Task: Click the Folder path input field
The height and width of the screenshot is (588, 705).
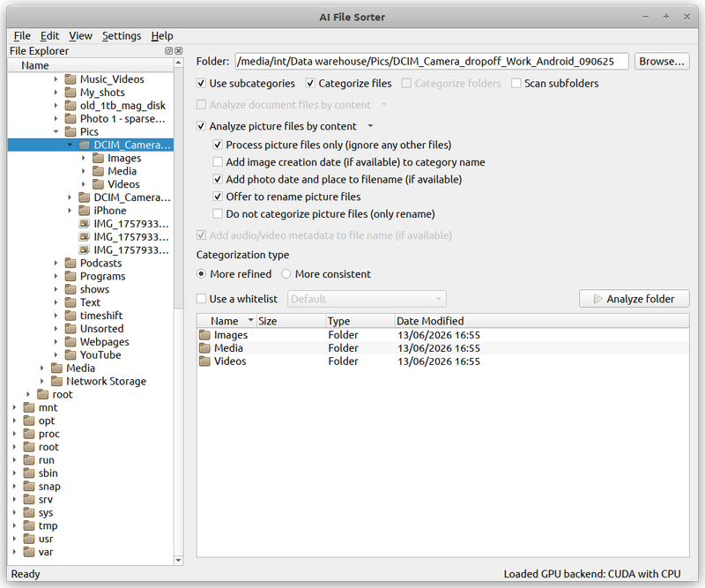Action: coord(432,61)
